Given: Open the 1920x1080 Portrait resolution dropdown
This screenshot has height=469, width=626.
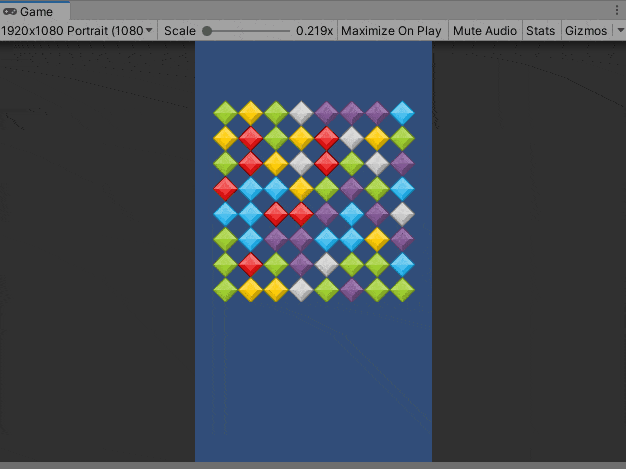Looking at the screenshot, I should point(78,31).
